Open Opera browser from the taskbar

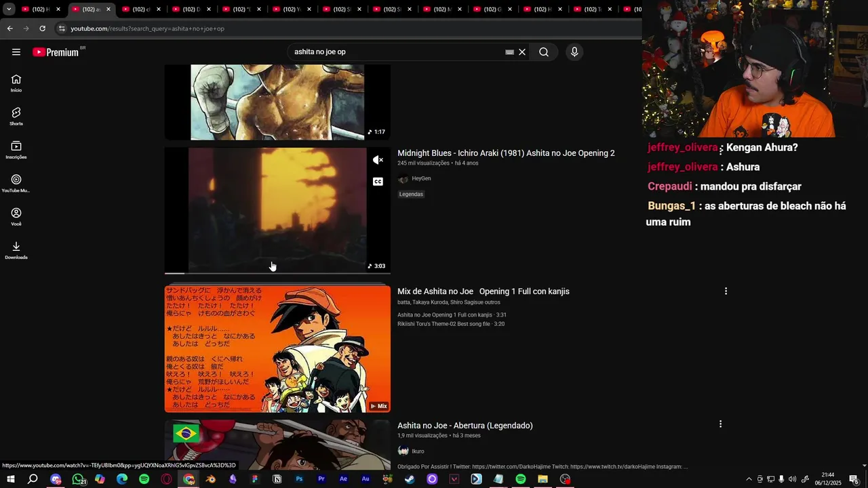point(167,479)
